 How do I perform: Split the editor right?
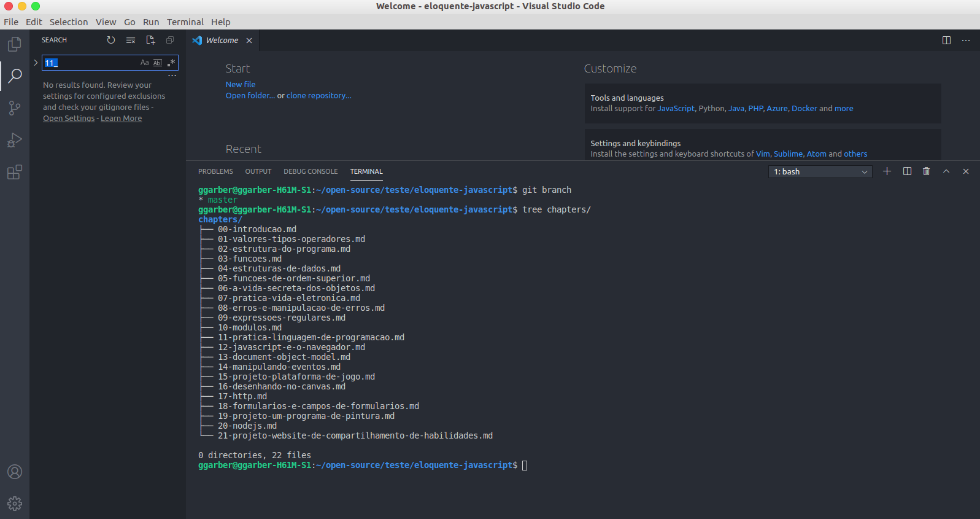[x=946, y=41]
